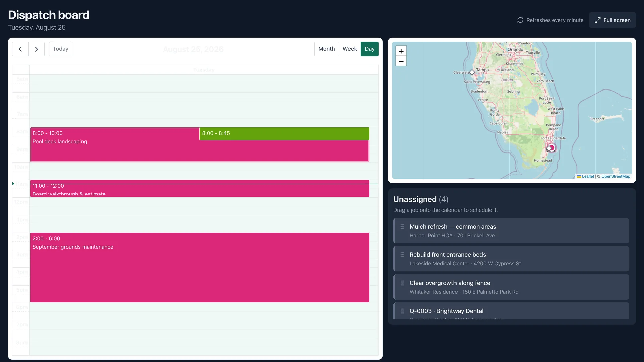Viewport: 644px width, 362px height.
Task: Click the Today button
Action: coord(61,49)
